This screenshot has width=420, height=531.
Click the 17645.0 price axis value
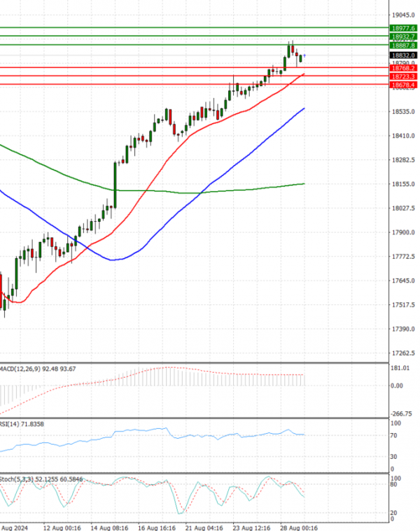pos(403,281)
